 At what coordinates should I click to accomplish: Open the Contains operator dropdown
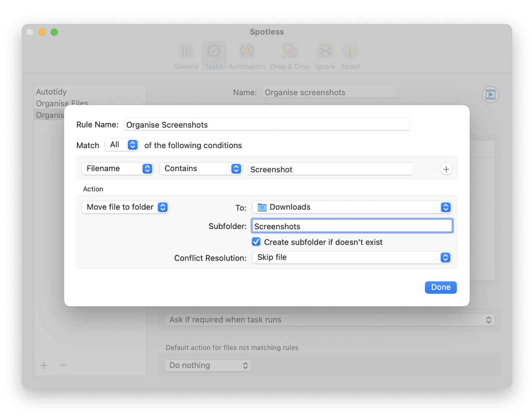tap(201, 168)
